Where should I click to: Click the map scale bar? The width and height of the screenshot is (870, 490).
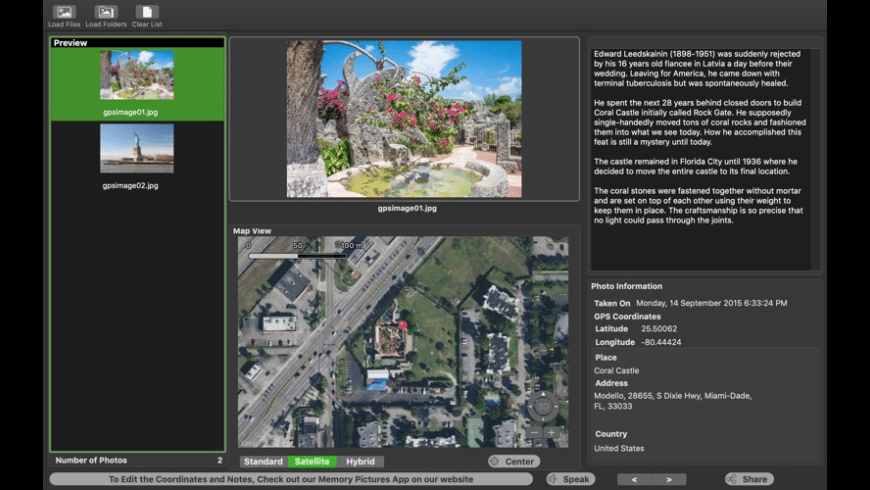click(x=298, y=256)
